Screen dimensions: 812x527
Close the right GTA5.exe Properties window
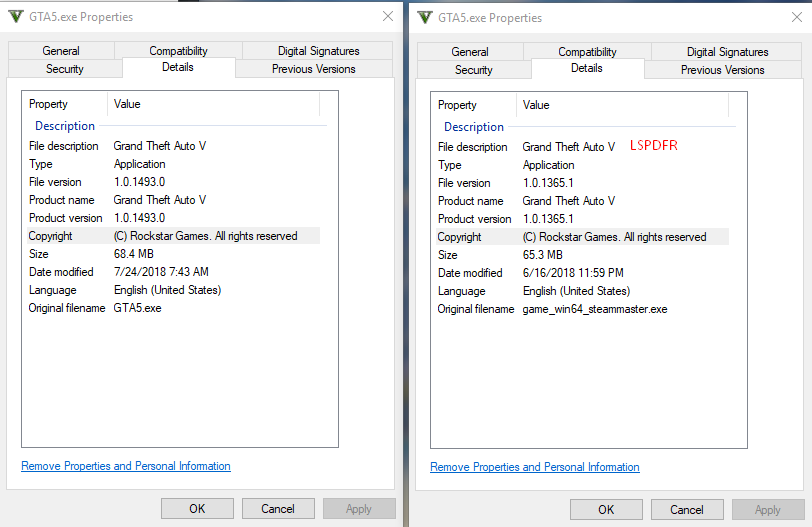click(x=797, y=18)
